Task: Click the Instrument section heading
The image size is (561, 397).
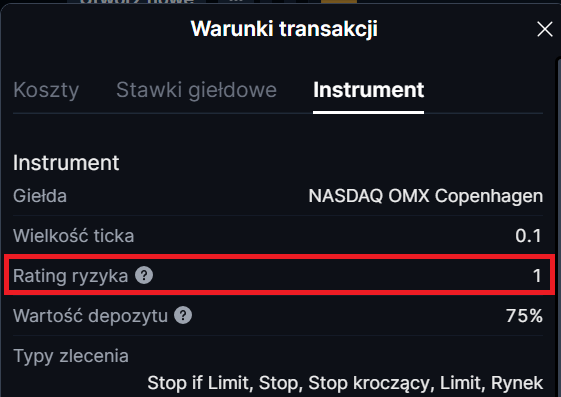Action: pyautogui.click(x=66, y=163)
